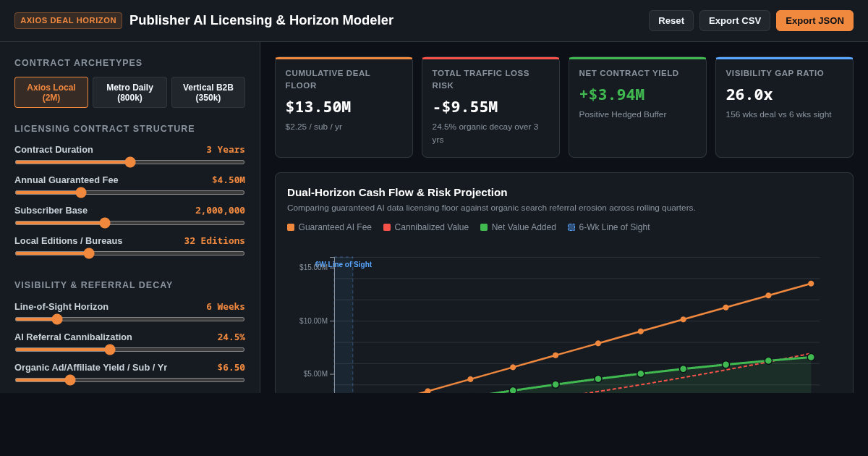The width and height of the screenshot is (868, 456).
Task: Toggle 6-Wk Line of Sight legend swatch
Action: (x=571, y=227)
